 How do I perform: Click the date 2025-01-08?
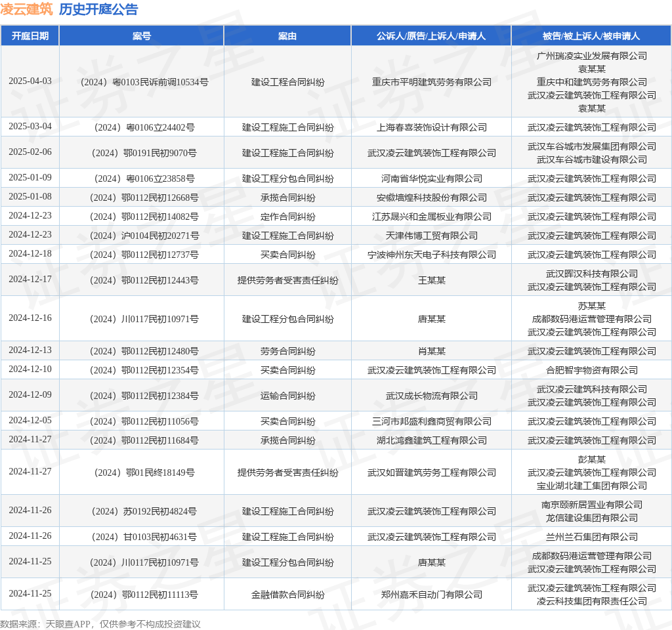tap(30, 197)
